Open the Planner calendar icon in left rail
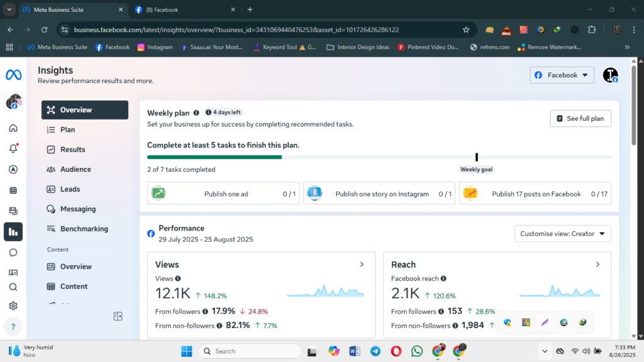The image size is (644, 362). click(13, 190)
